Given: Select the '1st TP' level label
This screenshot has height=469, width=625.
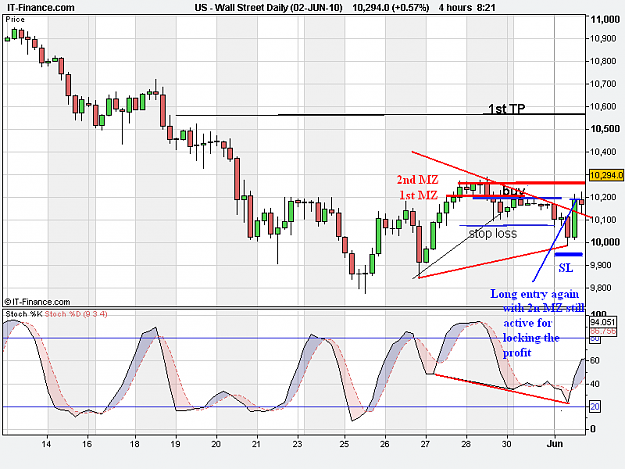Looking at the screenshot, I should tap(507, 109).
